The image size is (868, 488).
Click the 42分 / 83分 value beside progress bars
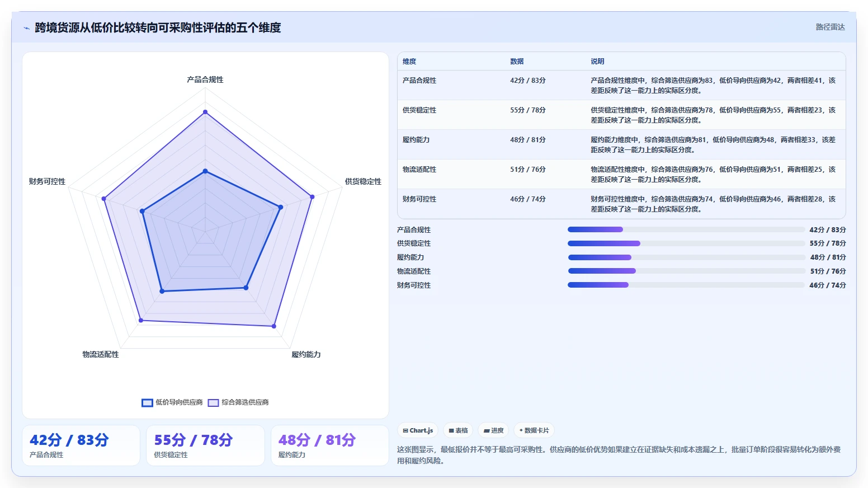[828, 230]
